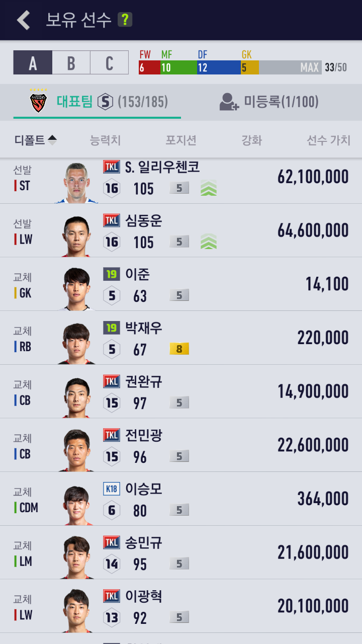
Task: Sort by 포지션 column
Action: (x=181, y=140)
